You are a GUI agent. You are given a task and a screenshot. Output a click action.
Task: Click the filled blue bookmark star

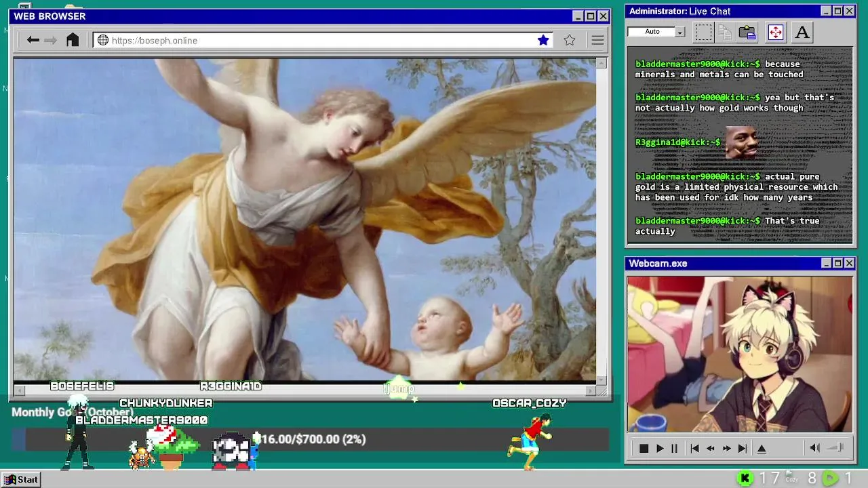coord(543,41)
